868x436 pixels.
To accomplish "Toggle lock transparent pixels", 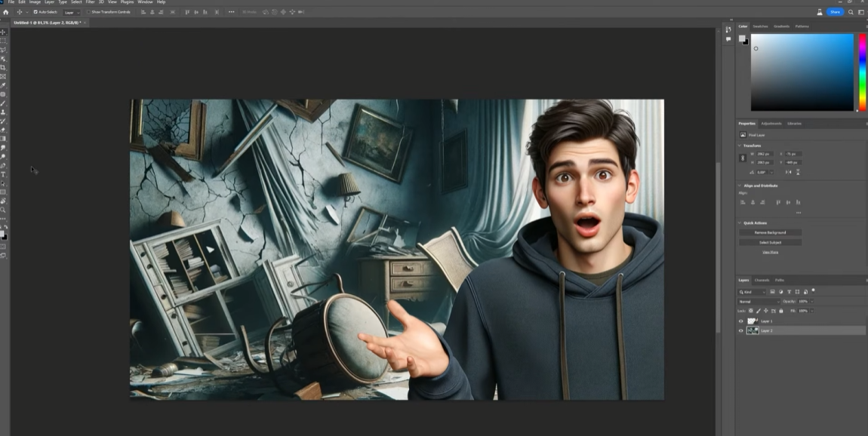I will 751,311.
